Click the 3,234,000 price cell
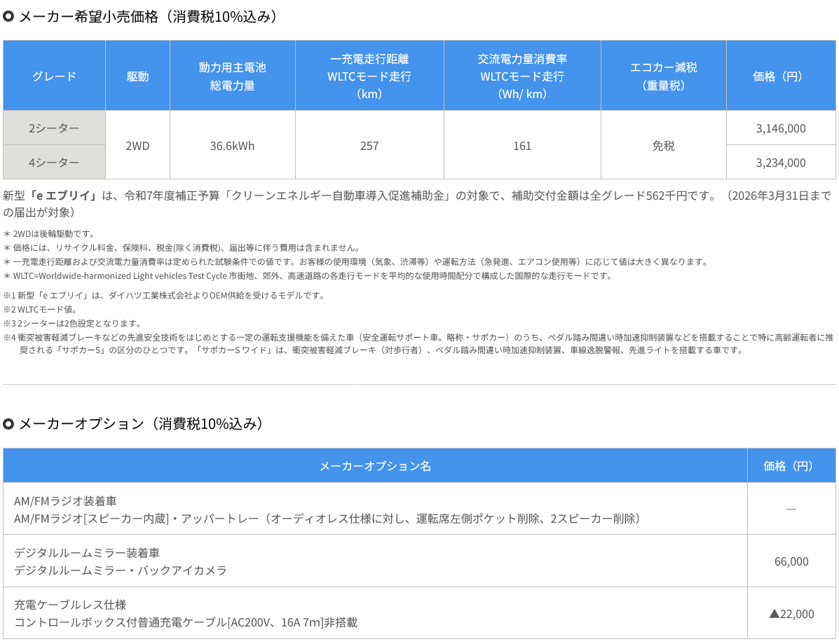 pyautogui.click(x=781, y=163)
